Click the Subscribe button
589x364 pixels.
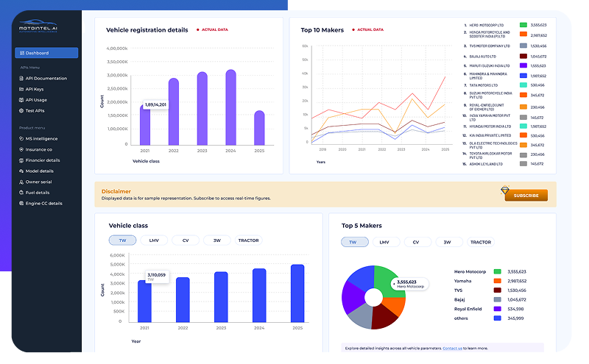pyautogui.click(x=526, y=196)
